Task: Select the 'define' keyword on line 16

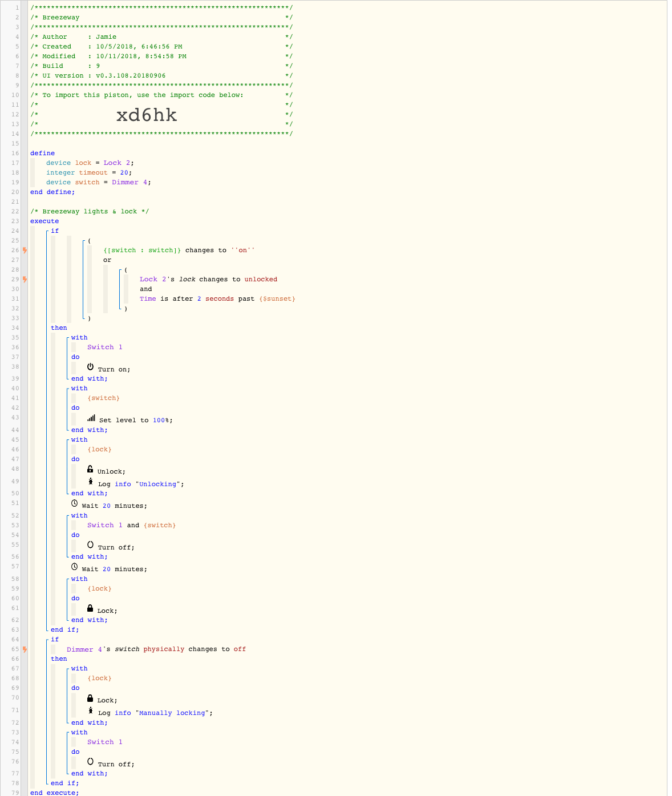Action: pyautogui.click(x=43, y=153)
